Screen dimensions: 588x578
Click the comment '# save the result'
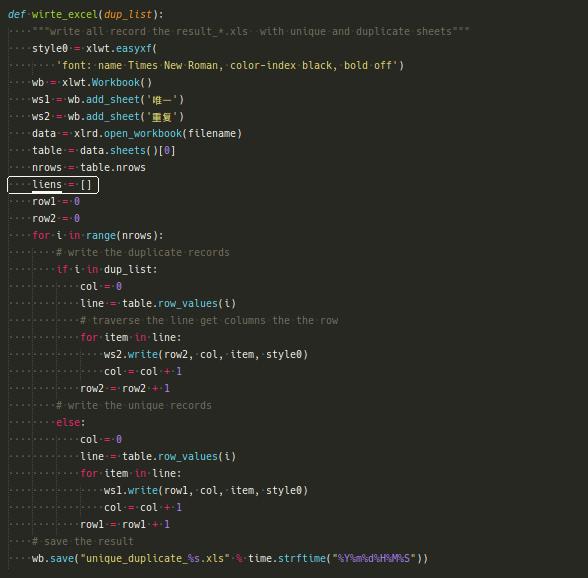pyautogui.click(x=83, y=541)
